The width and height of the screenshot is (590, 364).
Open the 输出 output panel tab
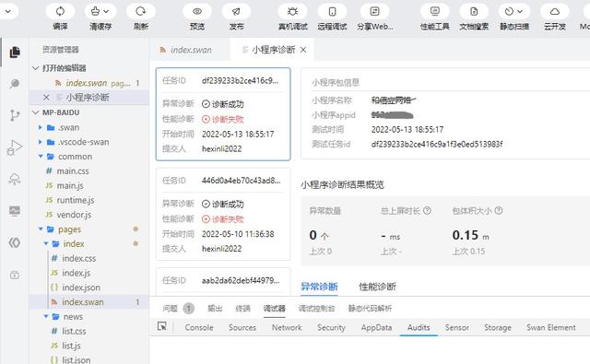tap(215, 309)
